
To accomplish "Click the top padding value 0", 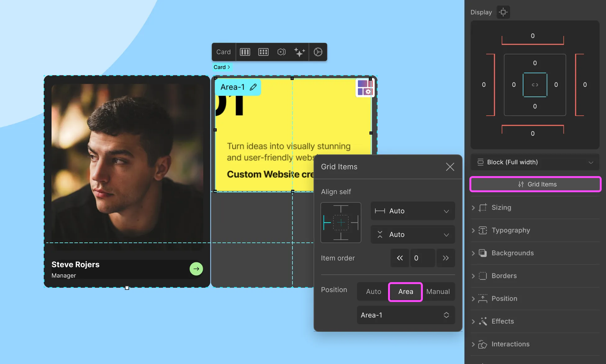I will [x=535, y=63].
